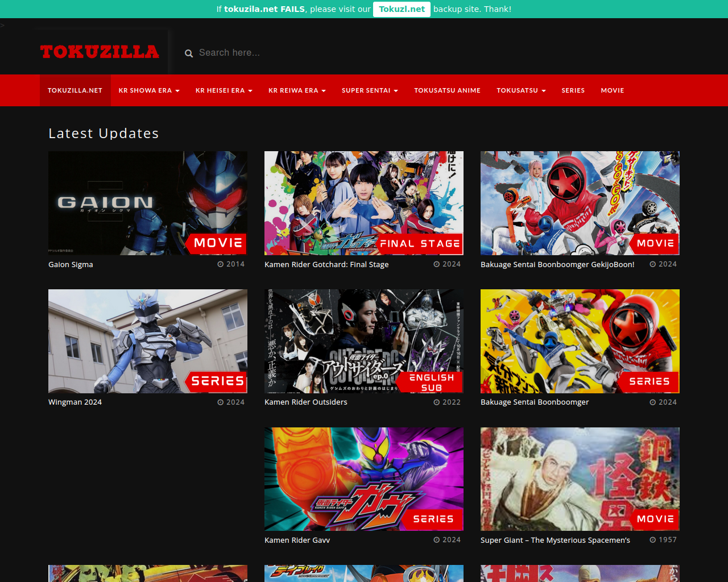Expand the Tokusatsu dropdown menu
The height and width of the screenshot is (582, 728).
coord(521,90)
